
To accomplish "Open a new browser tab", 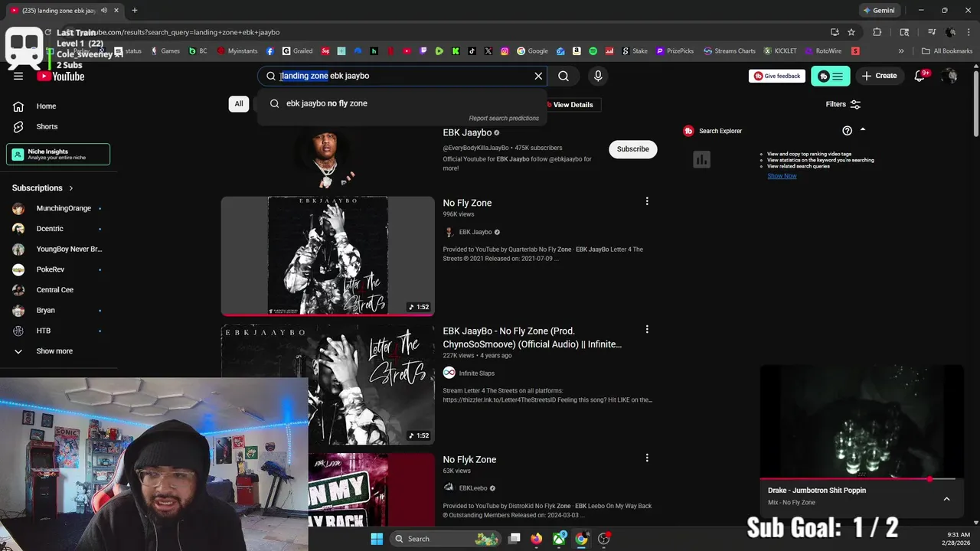I will [x=134, y=11].
